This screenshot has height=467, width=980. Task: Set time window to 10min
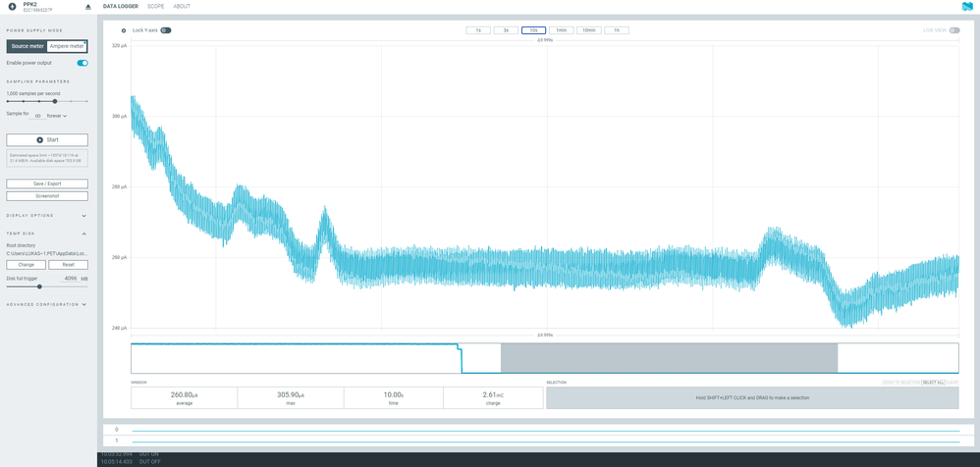[x=589, y=30]
